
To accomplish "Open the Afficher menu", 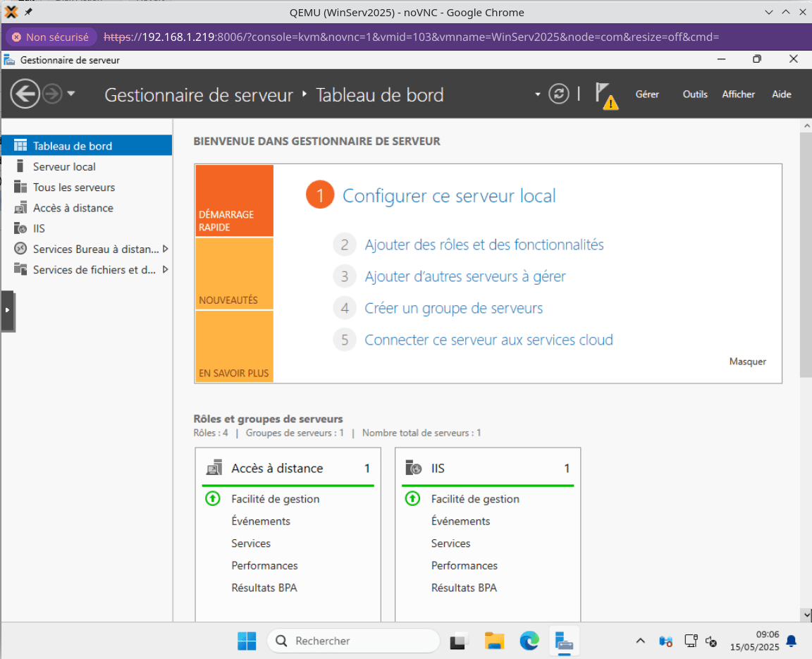I will pyautogui.click(x=738, y=94).
